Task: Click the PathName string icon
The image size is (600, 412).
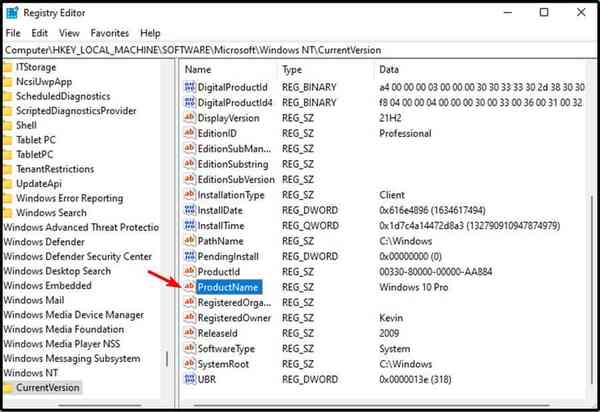Action: [x=190, y=241]
